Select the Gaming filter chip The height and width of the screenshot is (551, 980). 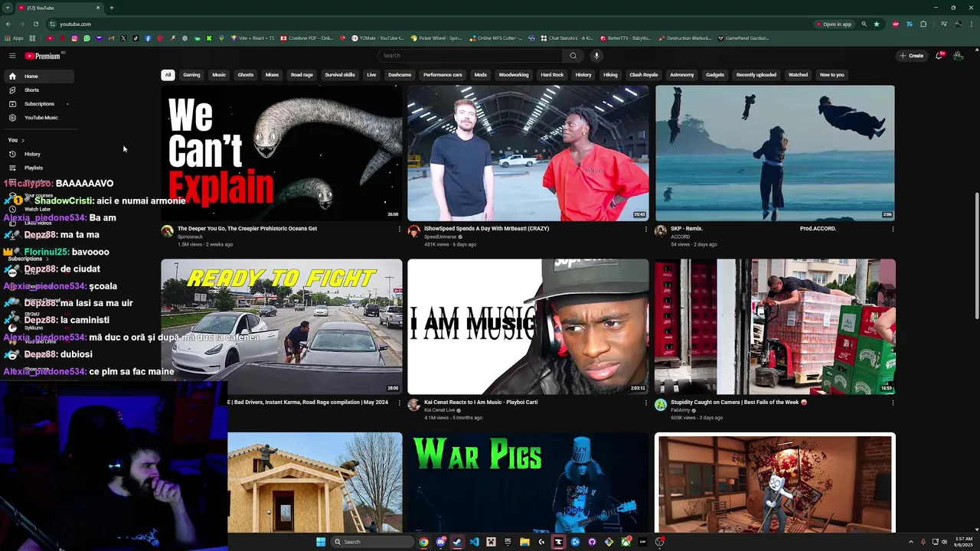click(x=191, y=75)
